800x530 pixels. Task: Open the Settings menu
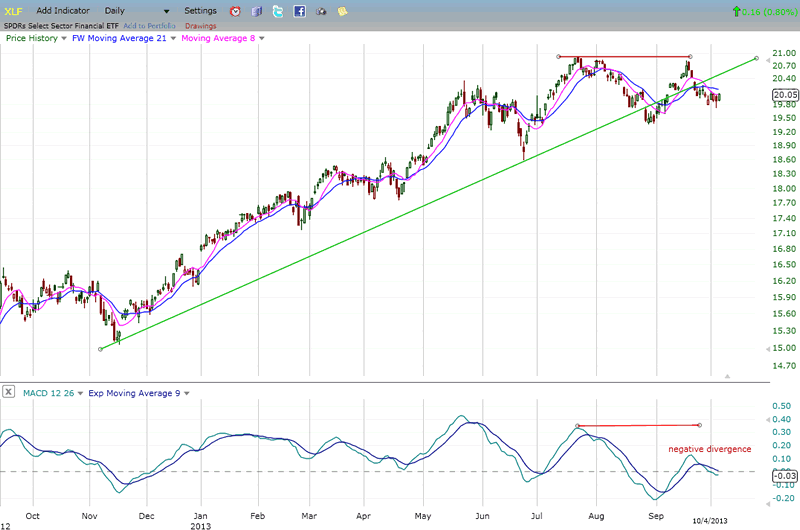pos(200,11)
